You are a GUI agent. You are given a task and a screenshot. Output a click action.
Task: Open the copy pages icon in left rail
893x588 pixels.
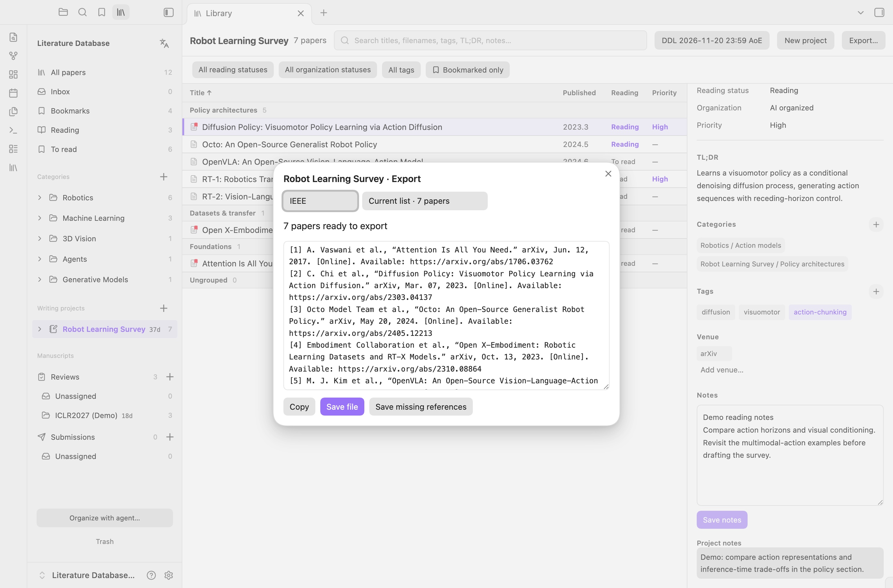coord(13,111)
